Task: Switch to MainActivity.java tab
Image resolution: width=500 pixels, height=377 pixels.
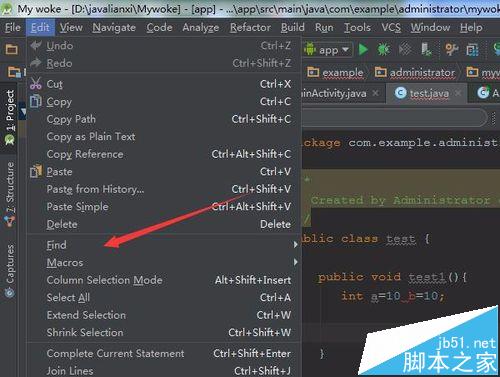Action: 333,93
